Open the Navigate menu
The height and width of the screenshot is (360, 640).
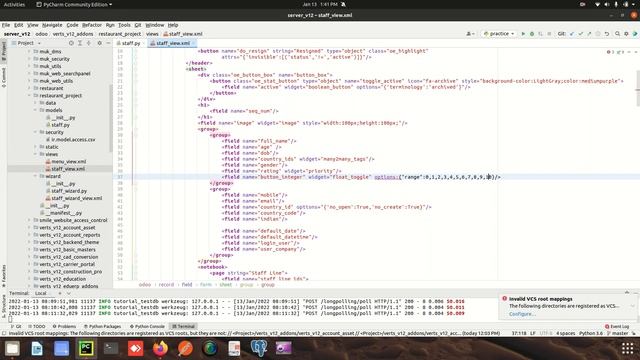[52, 25]
